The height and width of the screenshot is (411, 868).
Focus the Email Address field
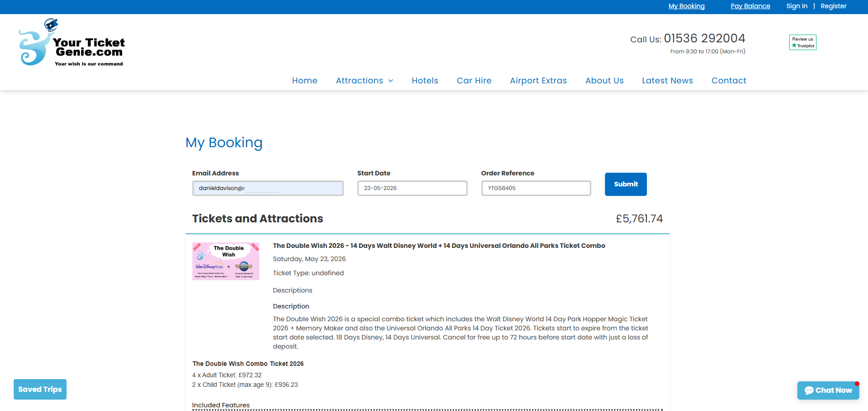268,188
